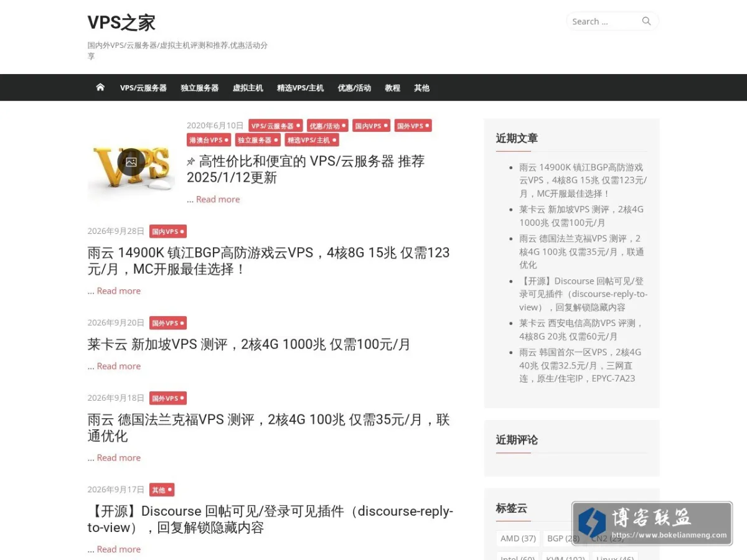The image size is (747, 560).
Task: Click the date 2026年9月17日
Action: (116, 490)
